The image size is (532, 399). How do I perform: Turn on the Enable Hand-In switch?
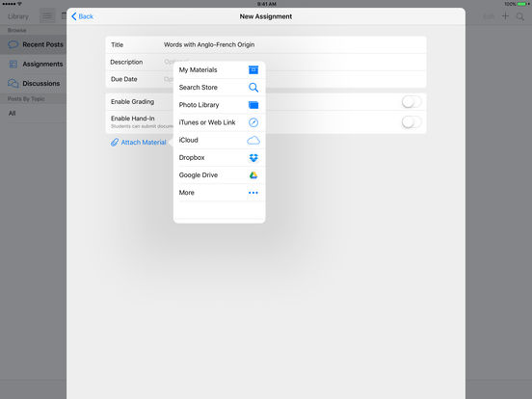pos(412,121)
